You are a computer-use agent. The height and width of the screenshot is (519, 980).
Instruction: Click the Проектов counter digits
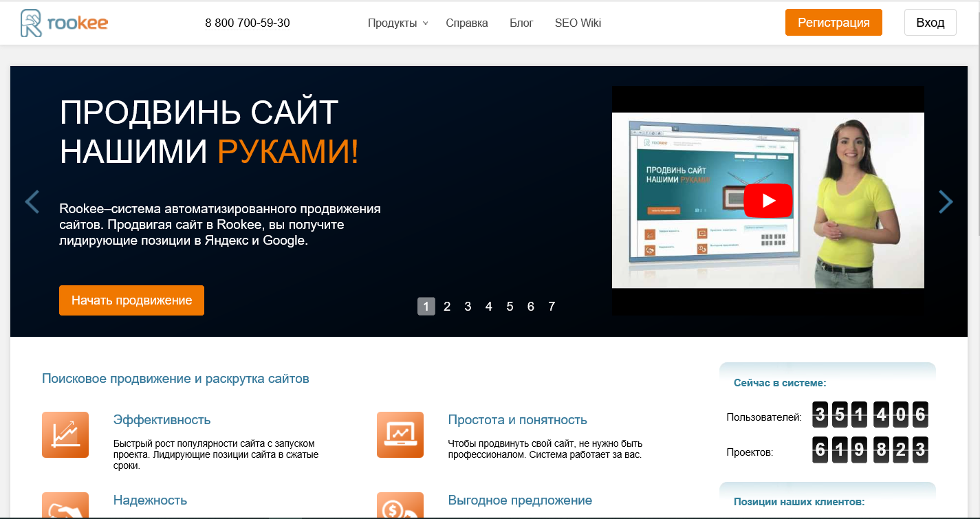(x=871, y=450)
